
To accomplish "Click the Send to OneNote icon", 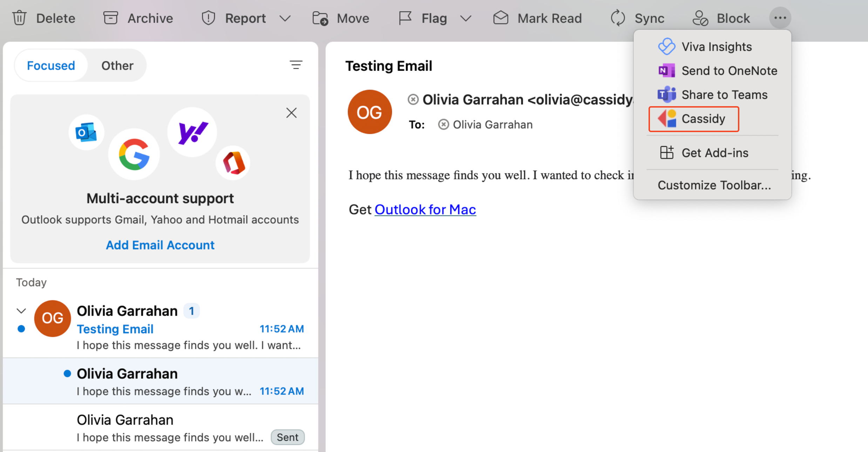I will [x=667, y=70].
